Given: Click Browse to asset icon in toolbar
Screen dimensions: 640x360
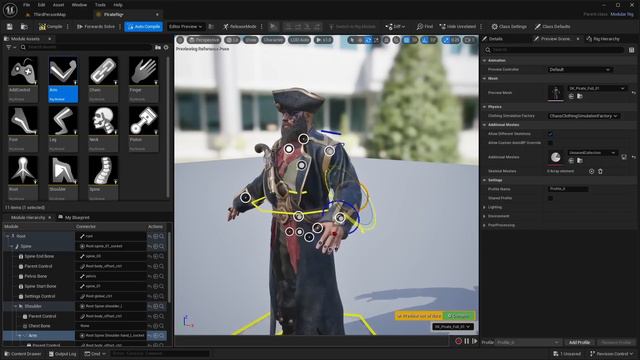Looking at the screenshot, I should pyautogui.click(x=24, y=27).
